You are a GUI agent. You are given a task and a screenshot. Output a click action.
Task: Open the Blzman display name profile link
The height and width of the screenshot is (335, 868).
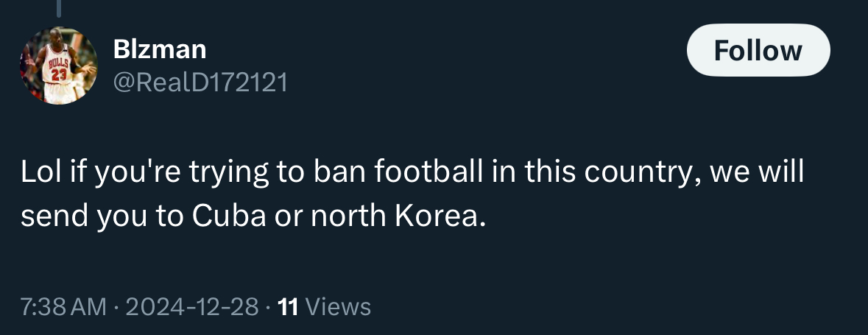coord(159,50)
